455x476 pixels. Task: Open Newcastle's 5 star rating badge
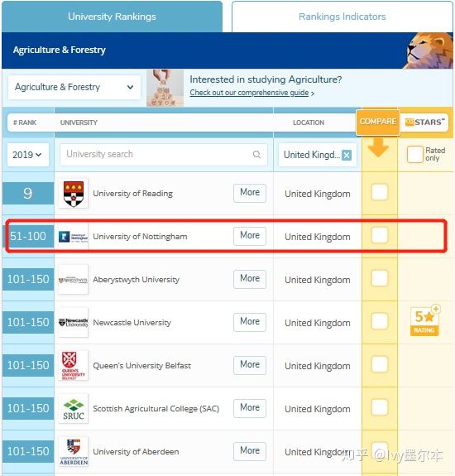click(x=424, y=321)
